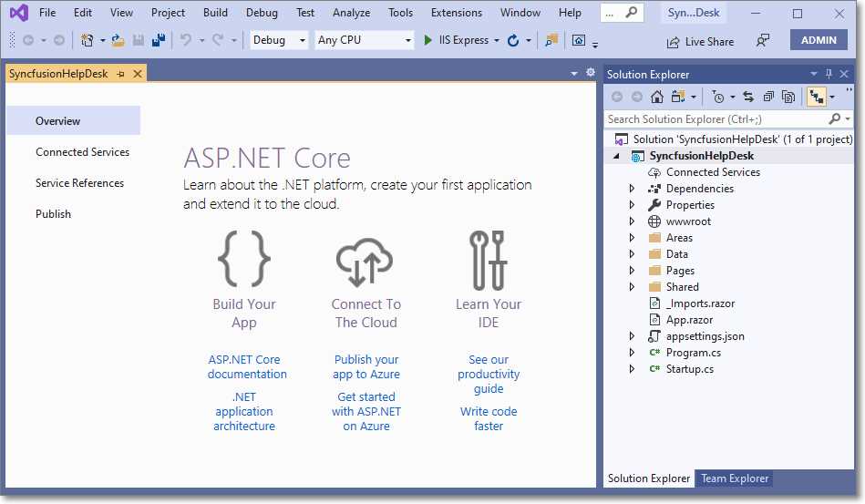
Task: Click the Send Feedback person icon
Action: tap(762, 40)
